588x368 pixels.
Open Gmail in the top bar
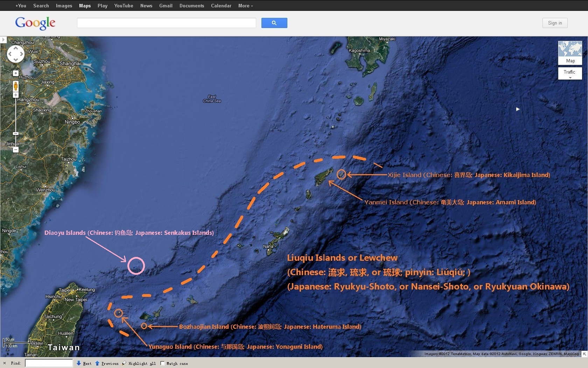[x=166, y=6]
